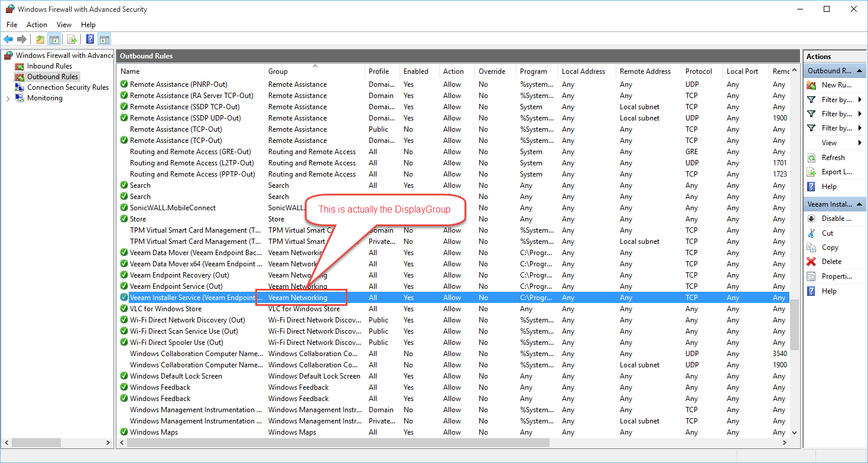Click the Refresh icon in Actions pane
868x463 pixels.
[x=811, y=158]
